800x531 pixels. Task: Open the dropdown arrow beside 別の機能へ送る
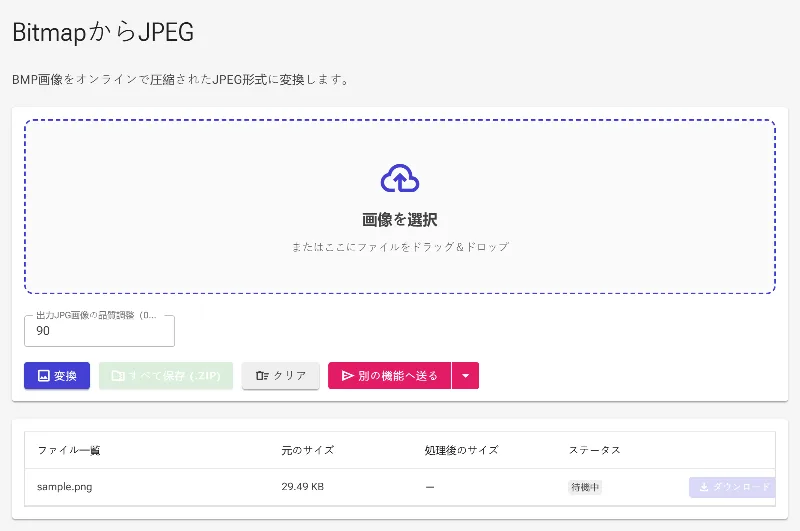click(x=465, y=376)
